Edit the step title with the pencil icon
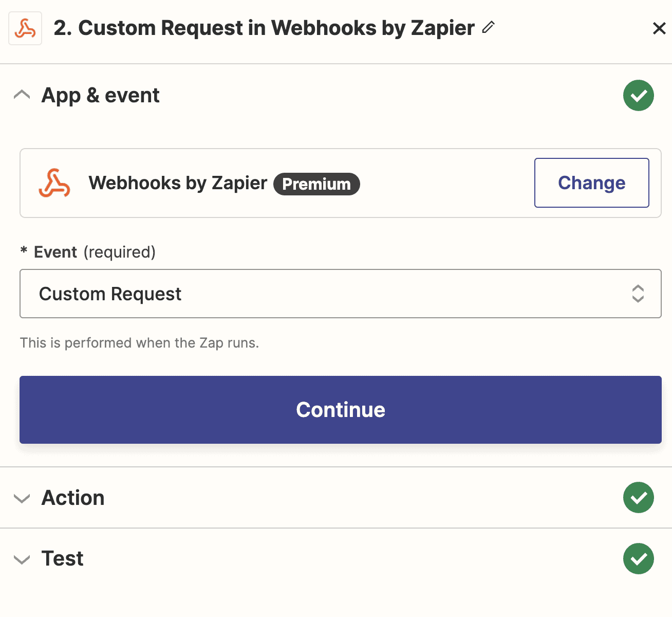 (489, 27)
